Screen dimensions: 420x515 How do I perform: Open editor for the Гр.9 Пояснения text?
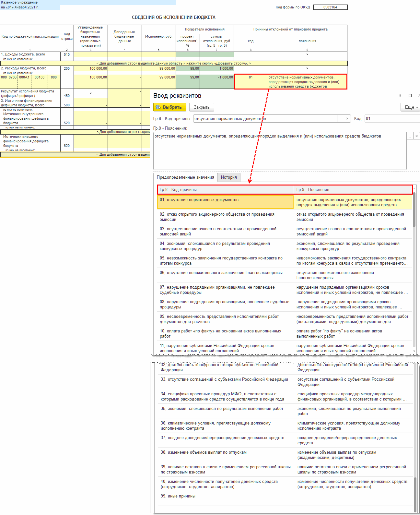[x=410, y=136]
